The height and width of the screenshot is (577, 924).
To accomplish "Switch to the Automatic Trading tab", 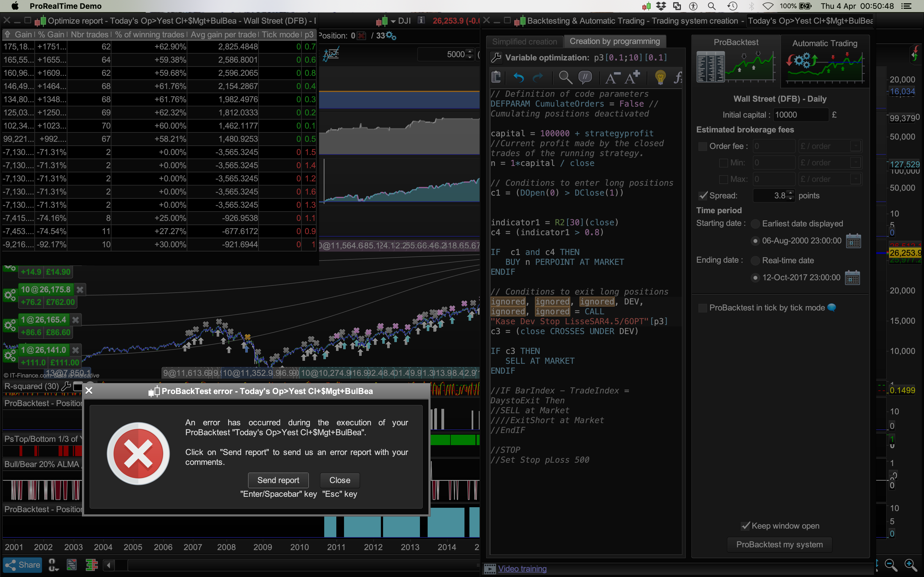I will [824, 43].
